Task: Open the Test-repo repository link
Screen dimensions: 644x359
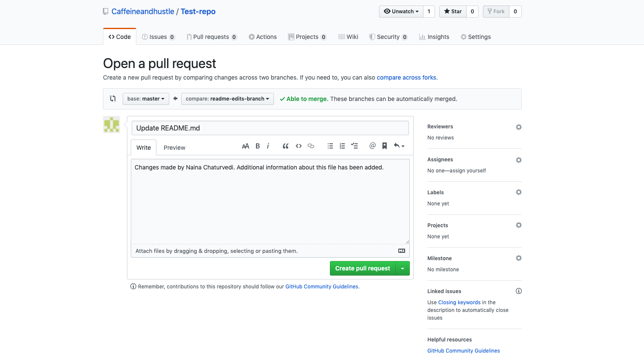Action: coord(198,12)
